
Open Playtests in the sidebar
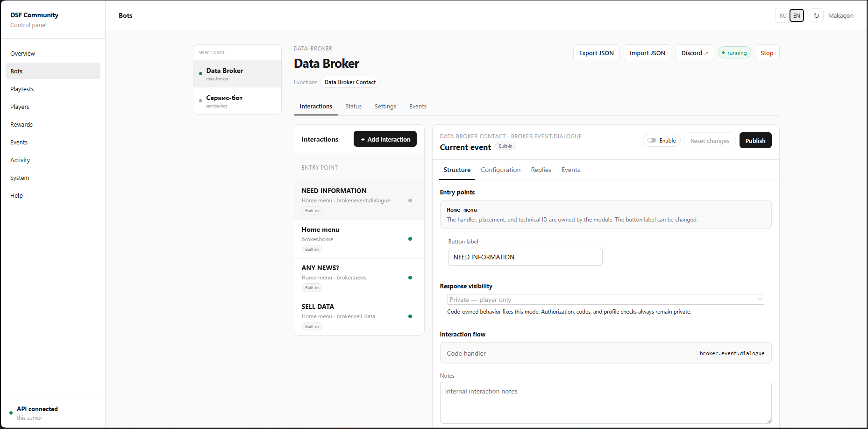(53, 89)
